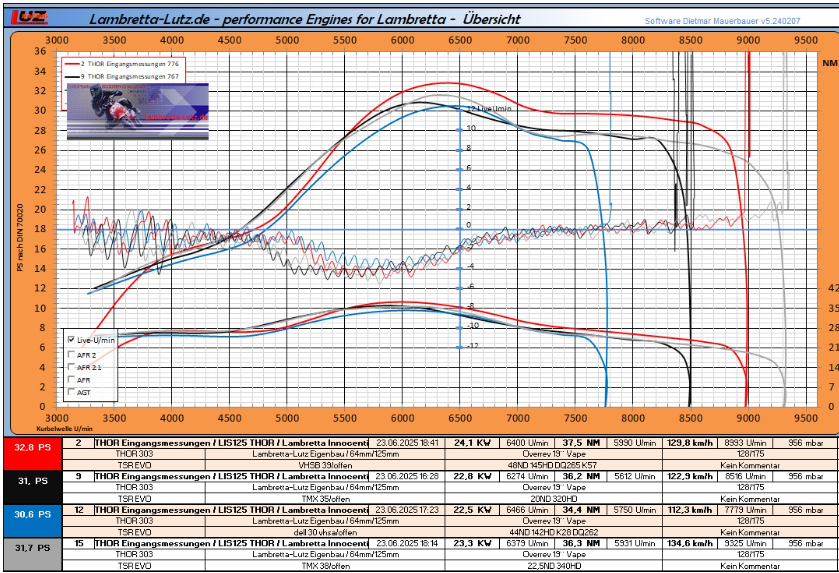Click the 'PS nach DIN 70020' axis label
The image size is (839, 573).
click(20, 237)
